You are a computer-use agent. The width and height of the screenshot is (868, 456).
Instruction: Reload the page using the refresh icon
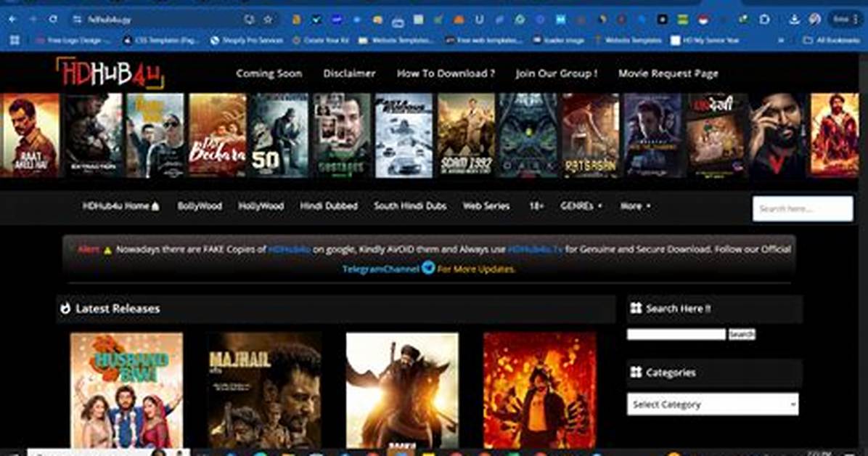53,20
